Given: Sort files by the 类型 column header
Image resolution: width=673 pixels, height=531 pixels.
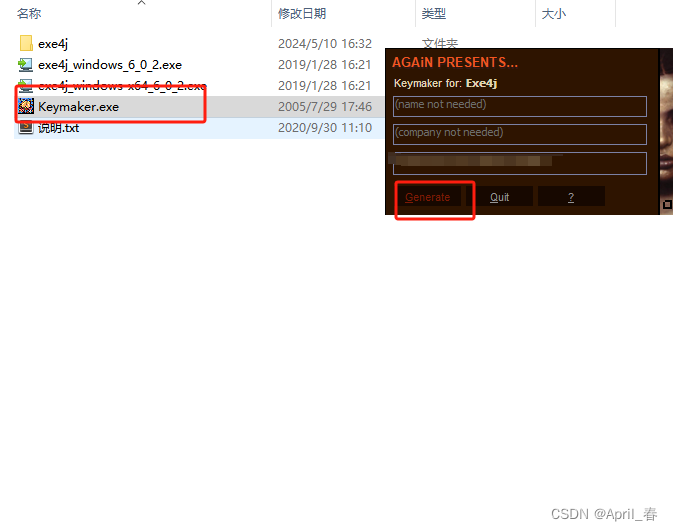Looking at the screenshot, I should [434, 14].
